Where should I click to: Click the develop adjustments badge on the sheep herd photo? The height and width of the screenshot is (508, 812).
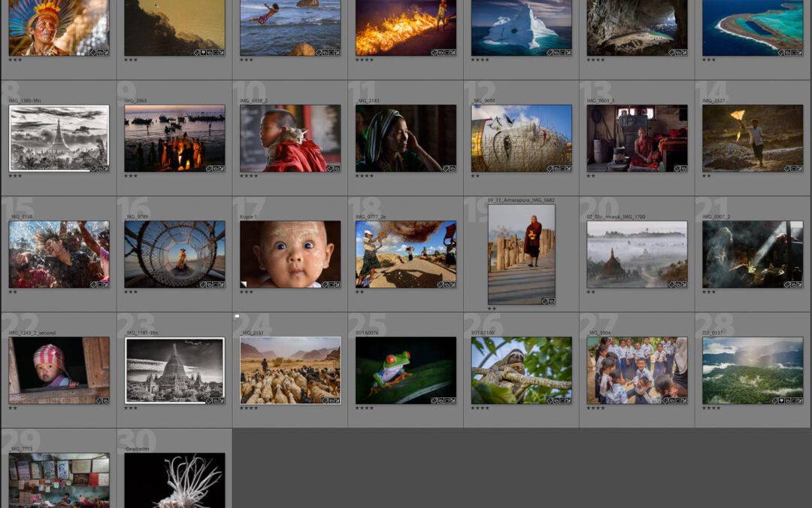click(x=337, y=400)
